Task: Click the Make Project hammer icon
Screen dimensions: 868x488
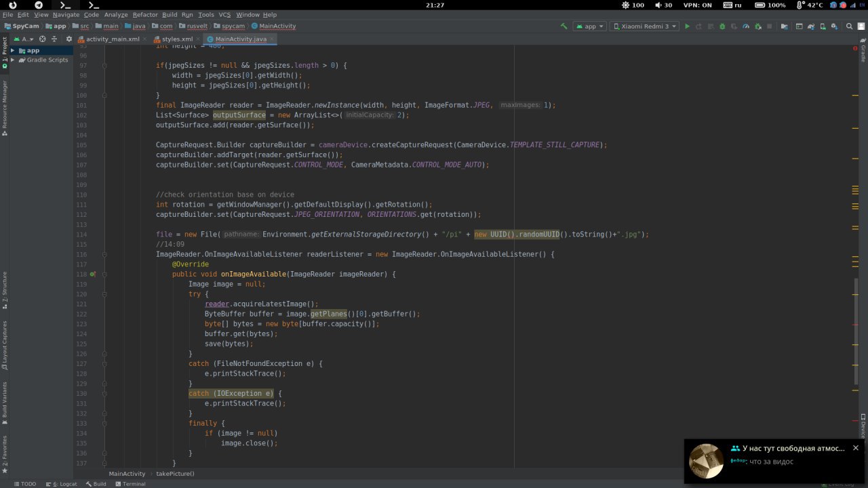Action: pyautogui.click(x=564, y=26)
